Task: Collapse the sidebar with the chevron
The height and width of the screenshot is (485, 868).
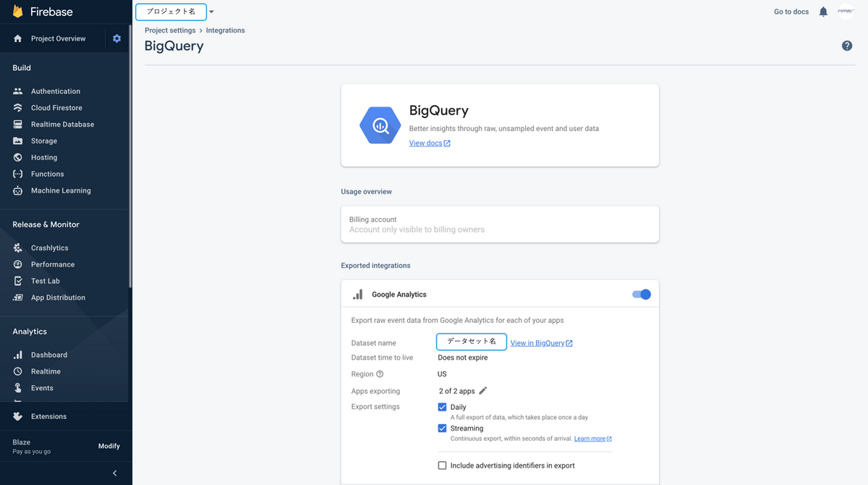Action: (x=114, y=473)
